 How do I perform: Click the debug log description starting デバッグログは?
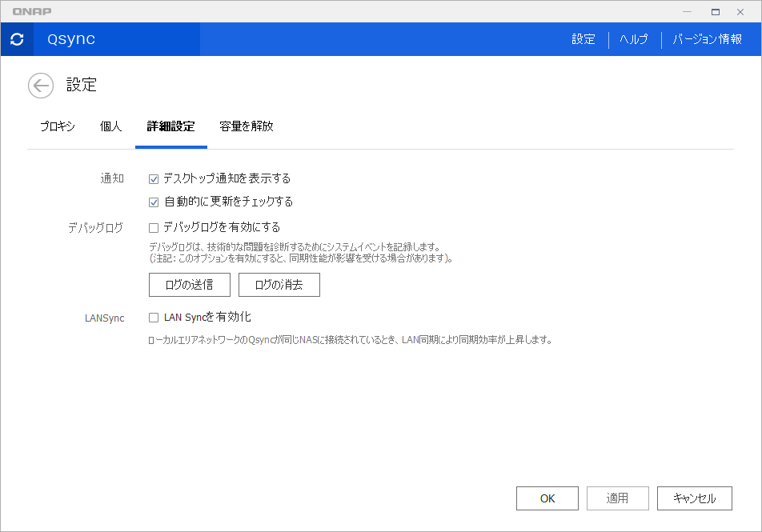click(295, 247)
